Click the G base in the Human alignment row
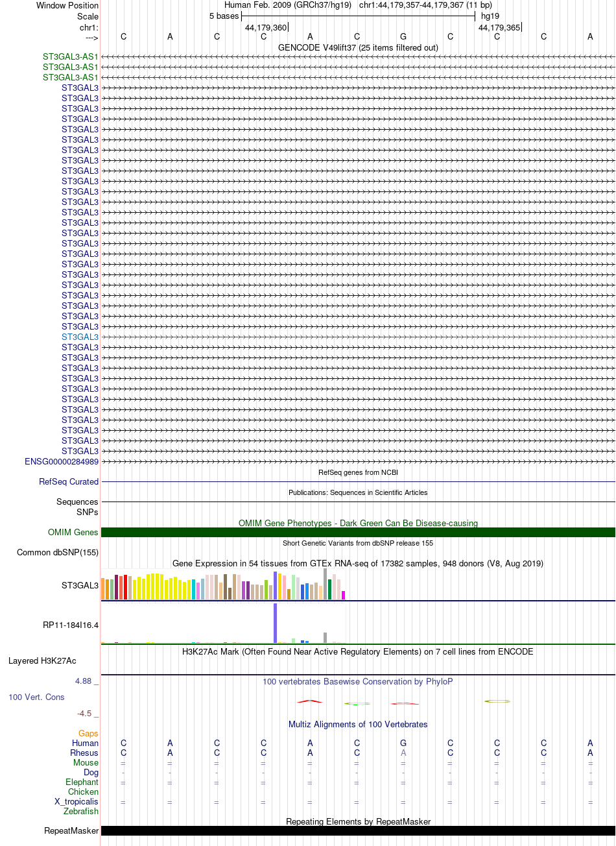 403,743
